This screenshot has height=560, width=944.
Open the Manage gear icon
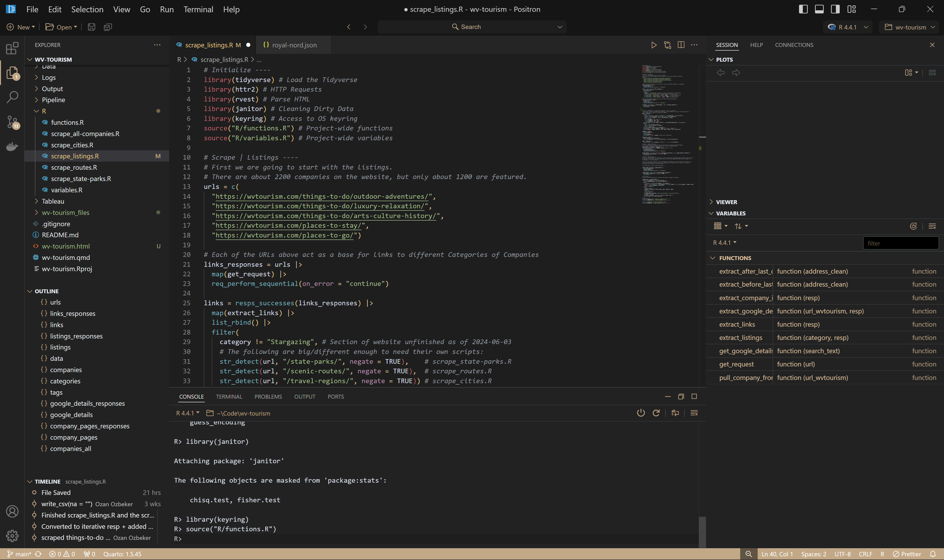tap(12, 535)
